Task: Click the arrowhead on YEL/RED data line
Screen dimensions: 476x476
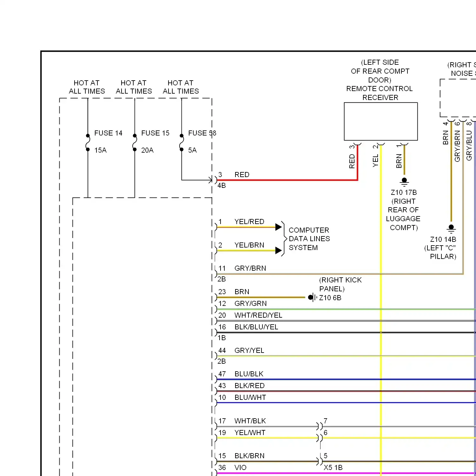Action: click(279, 227)
